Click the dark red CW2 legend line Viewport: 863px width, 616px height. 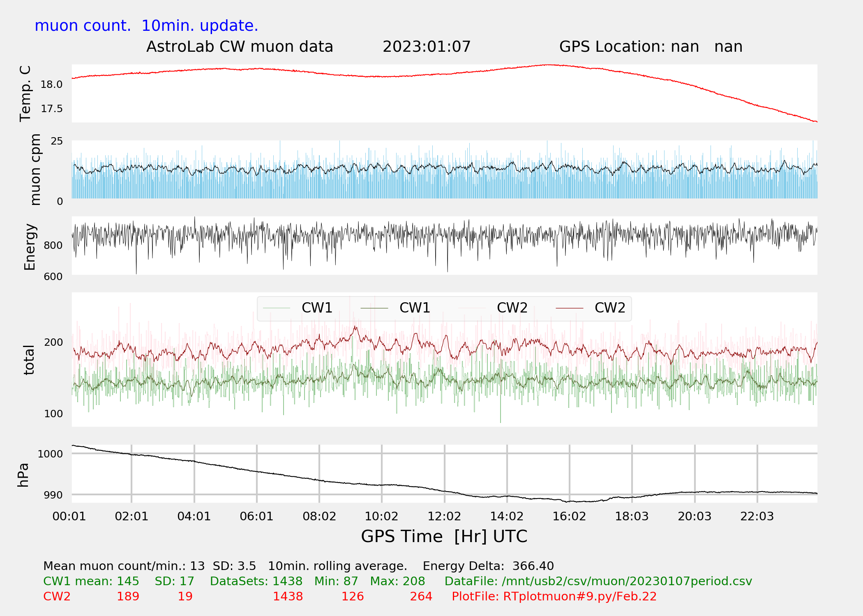(x=569, y=308)
